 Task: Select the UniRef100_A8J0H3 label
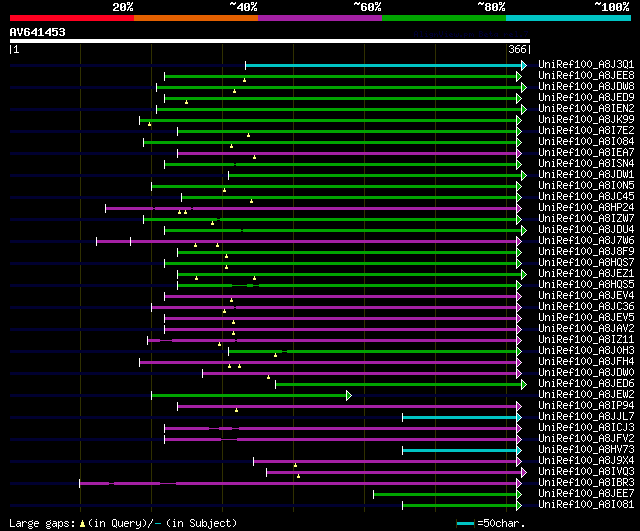tap(586, 351)
